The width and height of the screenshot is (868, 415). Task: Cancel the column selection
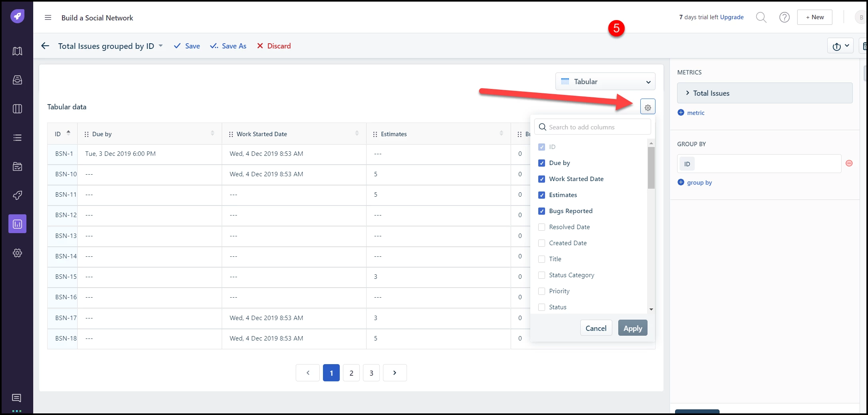(x=596, y=328)
